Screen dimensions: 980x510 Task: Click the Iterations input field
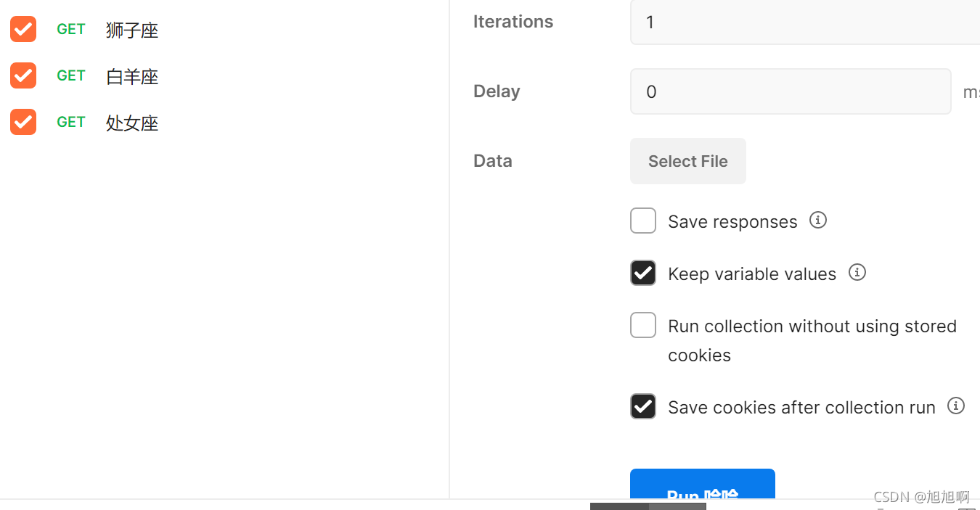coord(805,22)
